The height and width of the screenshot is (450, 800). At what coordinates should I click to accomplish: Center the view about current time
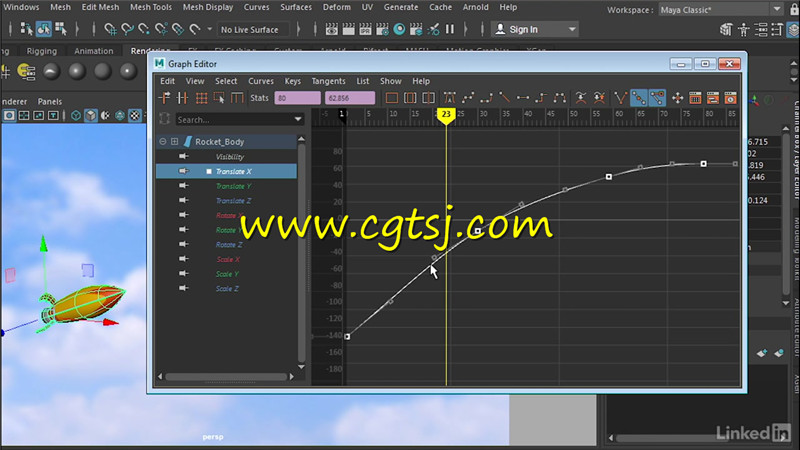pos(428,98)
